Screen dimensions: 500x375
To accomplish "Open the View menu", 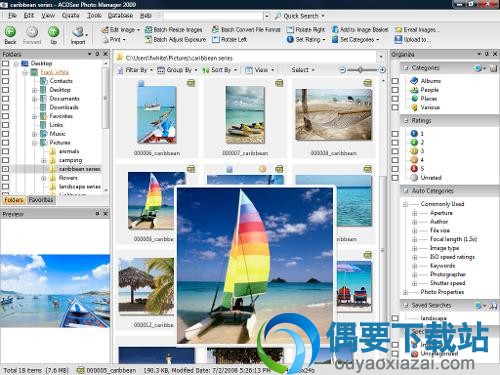I will point(48,15).
